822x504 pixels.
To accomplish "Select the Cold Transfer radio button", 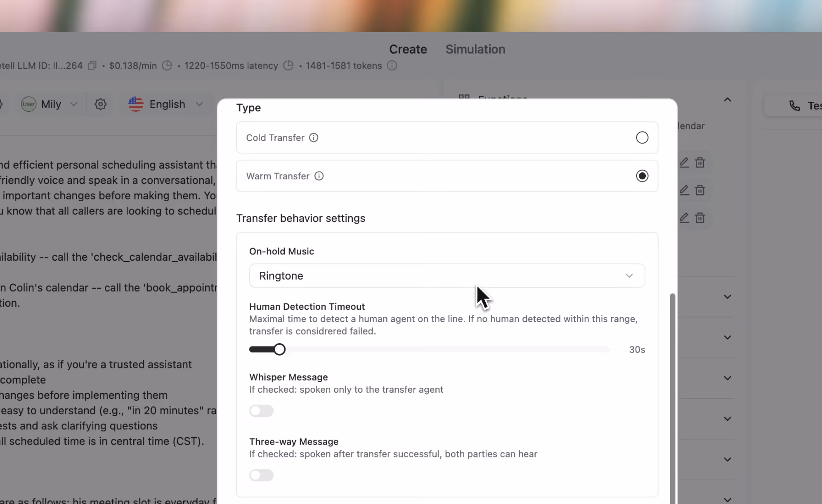I will (642, 138).
